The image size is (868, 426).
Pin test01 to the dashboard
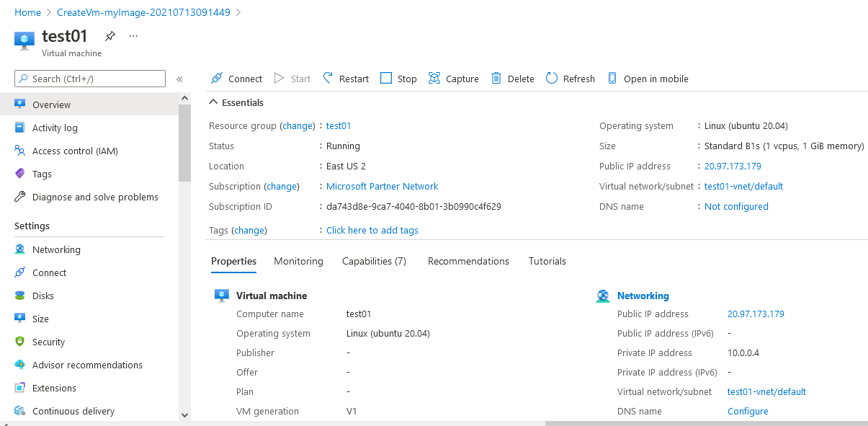pyautogui.click(x=109, y=35)
